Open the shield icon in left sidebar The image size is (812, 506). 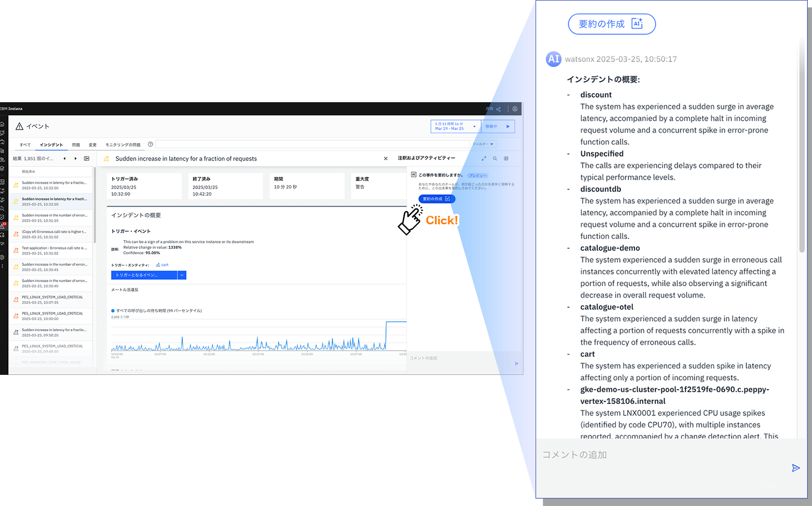(x=2, y=217)
